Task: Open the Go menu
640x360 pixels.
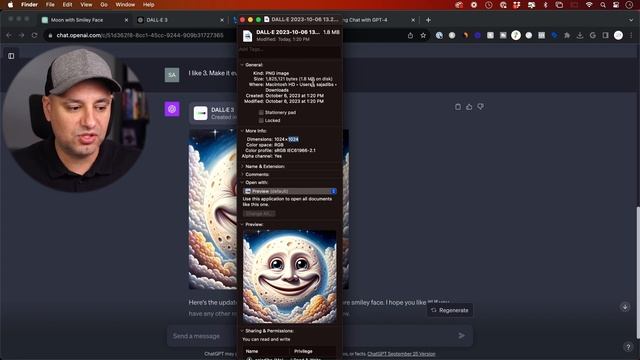Action: [104, 5]
